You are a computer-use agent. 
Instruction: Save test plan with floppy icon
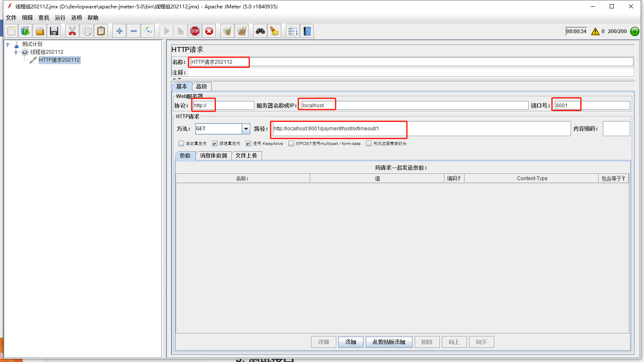click(x=54, y=31)
